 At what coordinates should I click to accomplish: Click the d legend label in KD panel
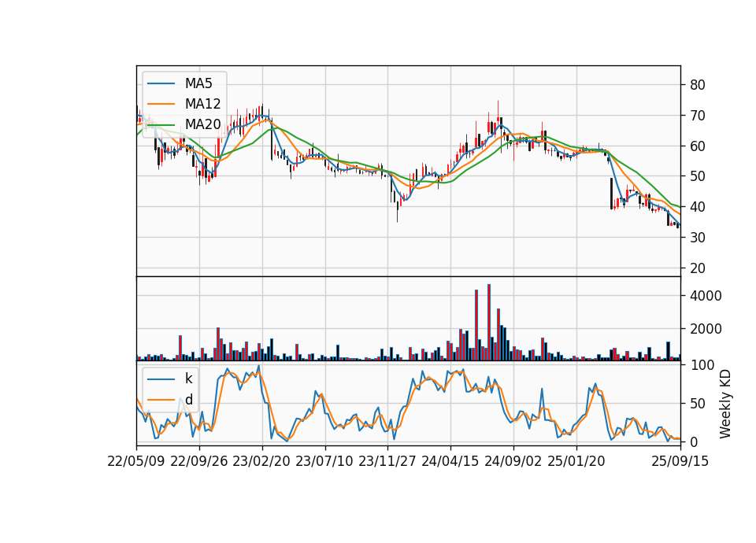(x=188, y=400)
